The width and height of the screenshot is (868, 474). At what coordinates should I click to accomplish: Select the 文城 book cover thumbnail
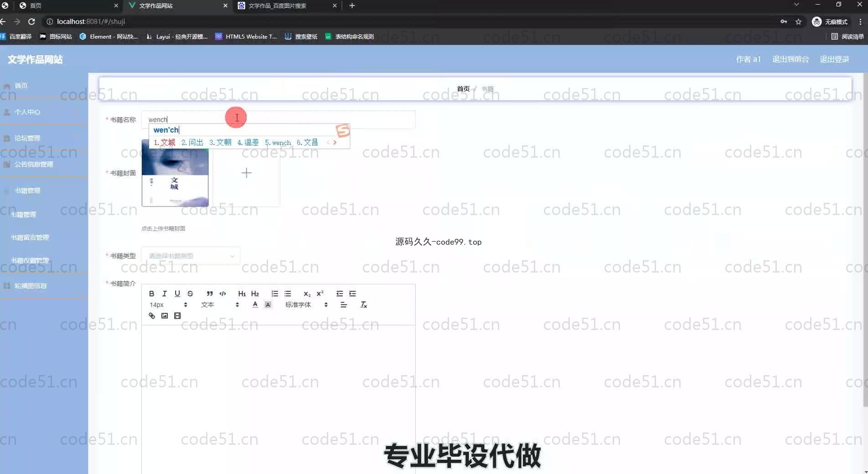[x=175, y=173]
